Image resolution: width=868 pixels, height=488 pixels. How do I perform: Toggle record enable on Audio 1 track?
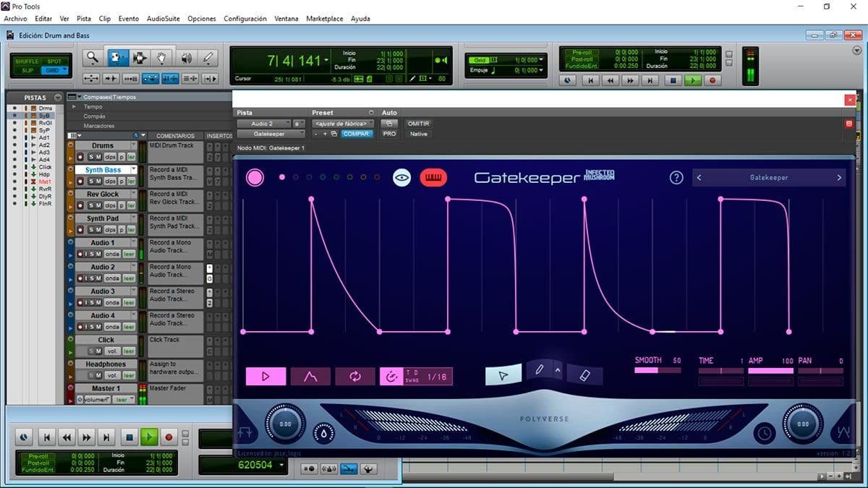[x=80, y=254]
